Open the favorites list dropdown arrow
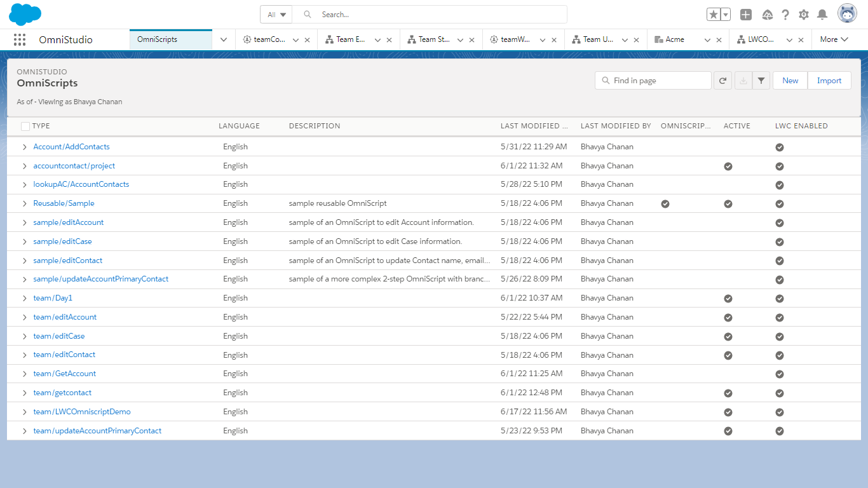This screenshot has width=868, height=488. [726, 15]
